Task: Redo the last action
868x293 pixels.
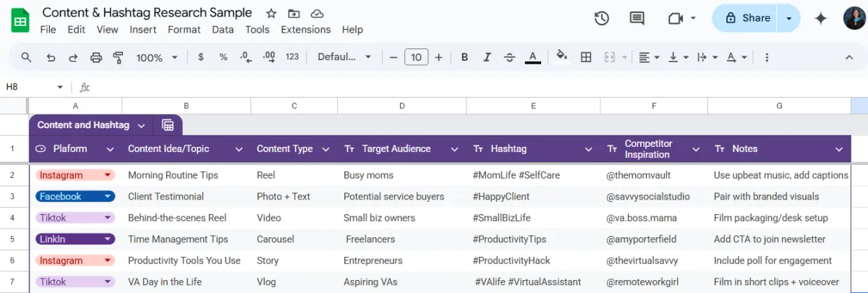Action: 73,57
